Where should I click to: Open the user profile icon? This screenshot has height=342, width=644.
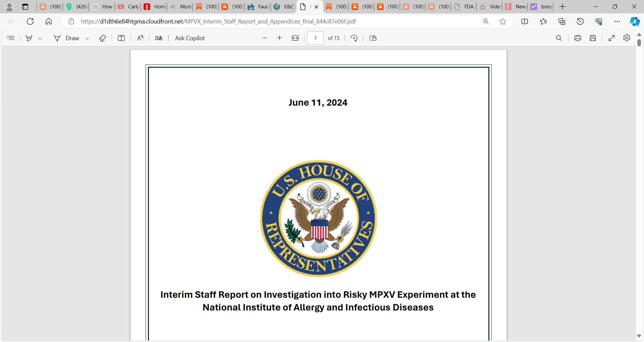tap(9, 7)
